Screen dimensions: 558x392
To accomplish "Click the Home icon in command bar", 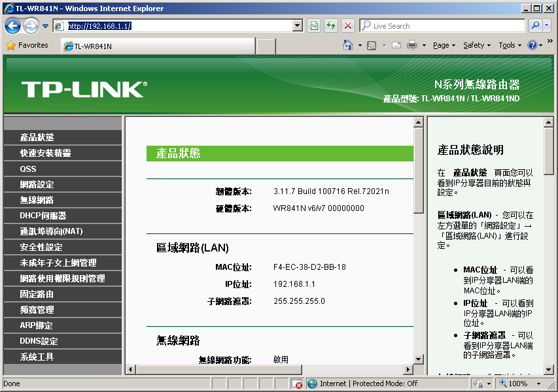I will point(347,45).
